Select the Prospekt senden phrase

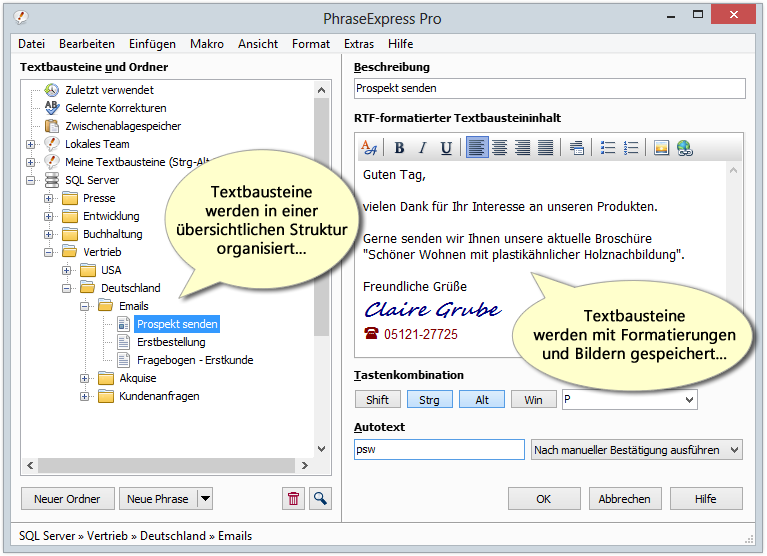tap(177, 324)
